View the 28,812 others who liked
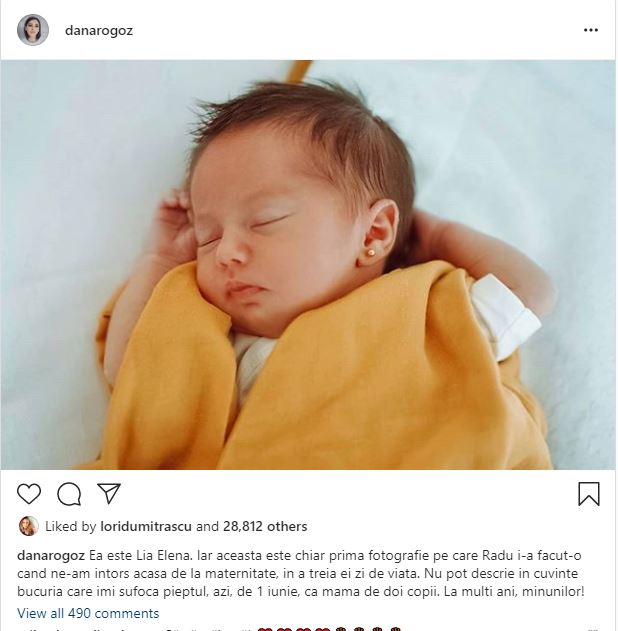 pyautogui.click(x=265, y=526)
